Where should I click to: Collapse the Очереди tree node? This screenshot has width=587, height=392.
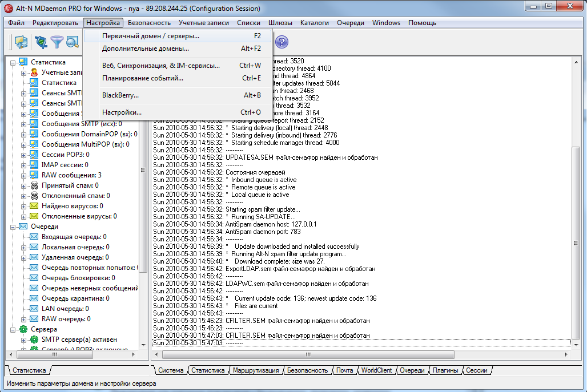click(13, 227)
